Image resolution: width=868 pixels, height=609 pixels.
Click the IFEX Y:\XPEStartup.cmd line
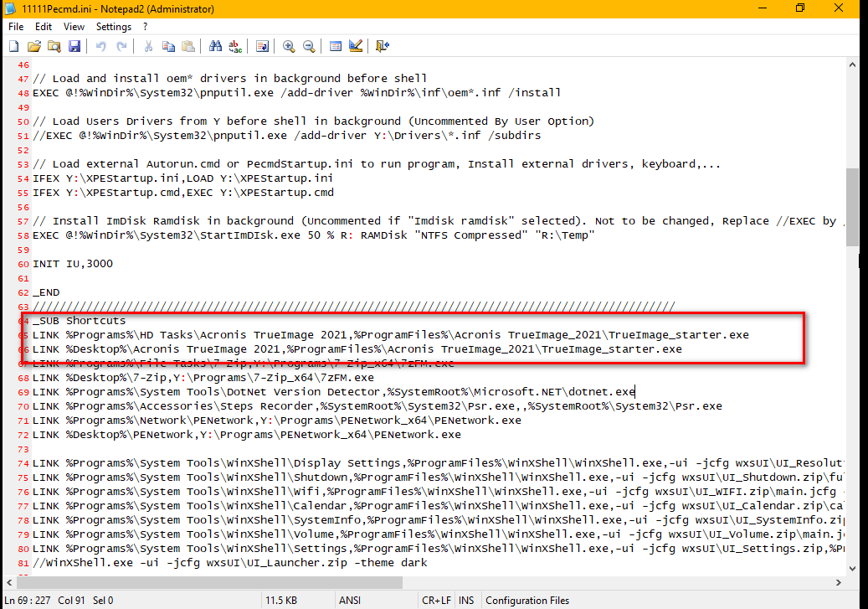coord(183,193)
